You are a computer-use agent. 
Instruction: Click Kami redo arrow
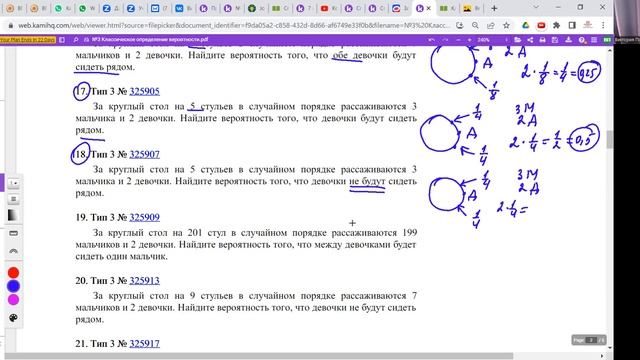(x=445, y=40)
